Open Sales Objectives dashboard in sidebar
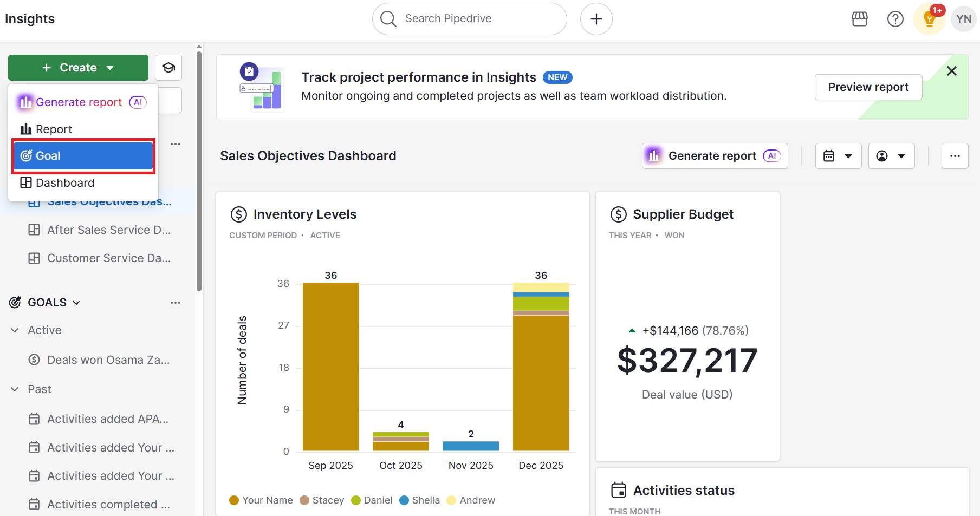This screenshot has height=516, width=980. 108,202
